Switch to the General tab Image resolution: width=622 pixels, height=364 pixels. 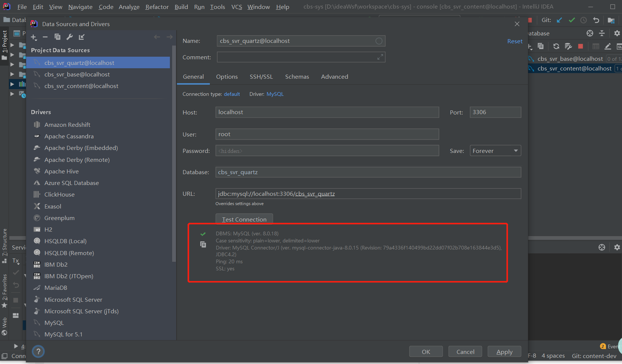click(x=193, y=76)
